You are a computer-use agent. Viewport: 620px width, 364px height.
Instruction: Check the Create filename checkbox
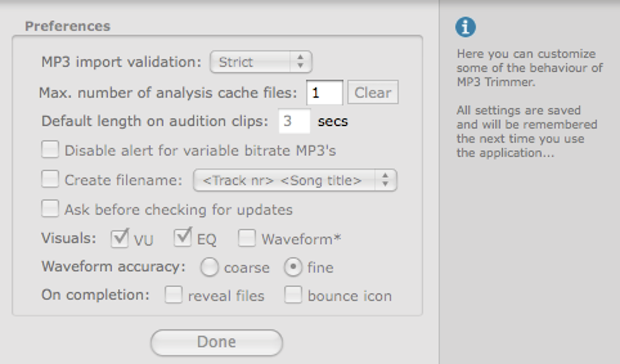tap(50, 179)
